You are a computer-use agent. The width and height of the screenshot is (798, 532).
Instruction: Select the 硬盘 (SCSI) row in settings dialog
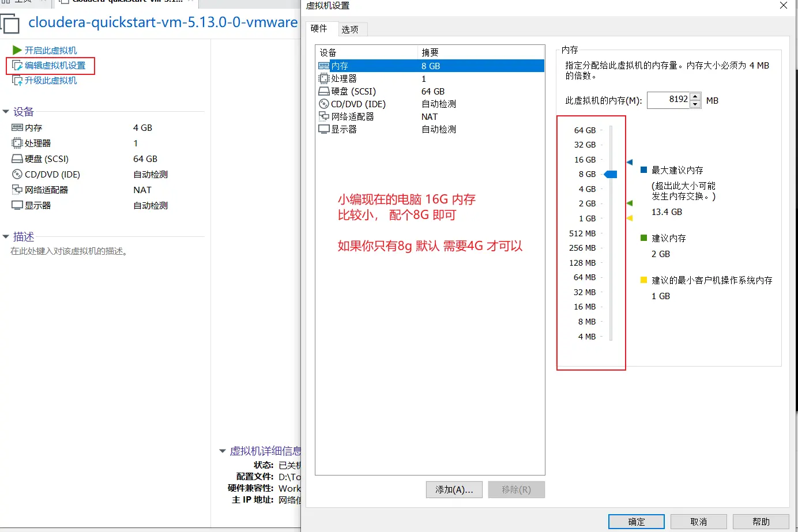tap(431, 91)
